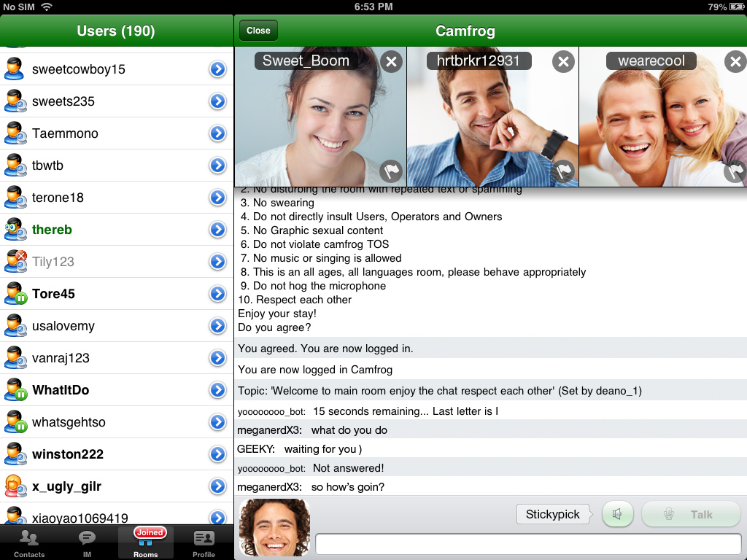
Task: Tap the Stickypick button
Action: pyautogui.click(x=553, y=514)
